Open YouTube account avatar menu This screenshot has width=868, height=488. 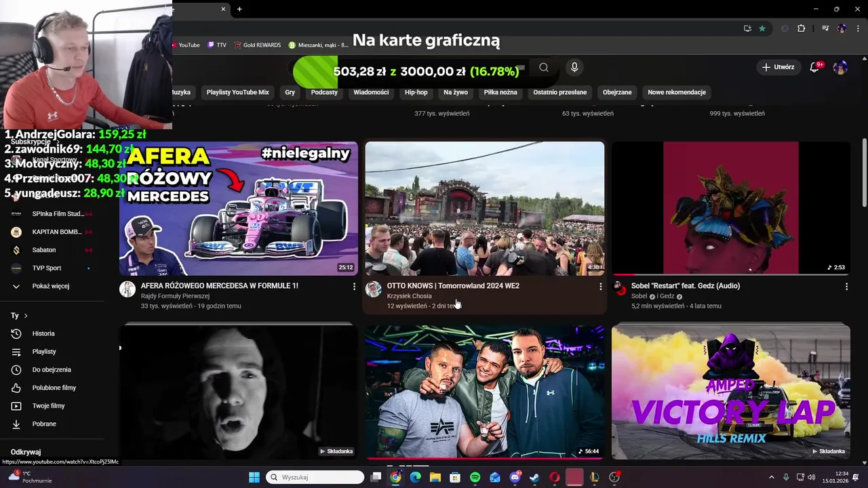pos(840,67)
